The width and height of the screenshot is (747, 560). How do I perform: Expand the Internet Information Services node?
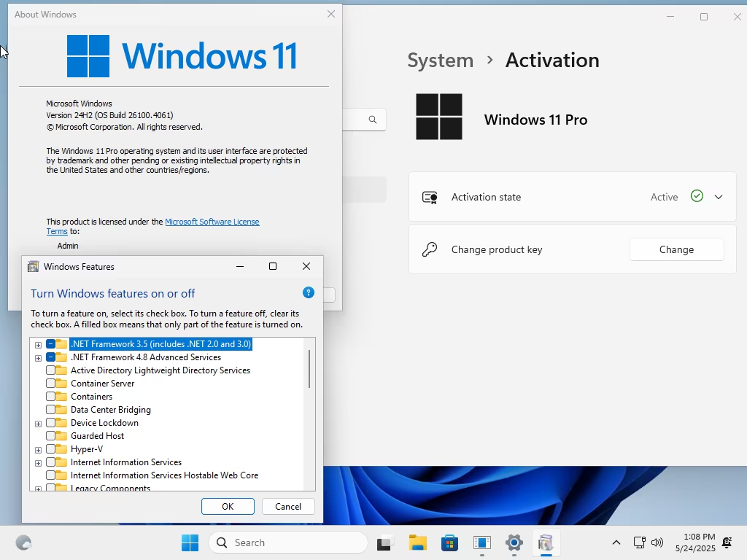38,463
